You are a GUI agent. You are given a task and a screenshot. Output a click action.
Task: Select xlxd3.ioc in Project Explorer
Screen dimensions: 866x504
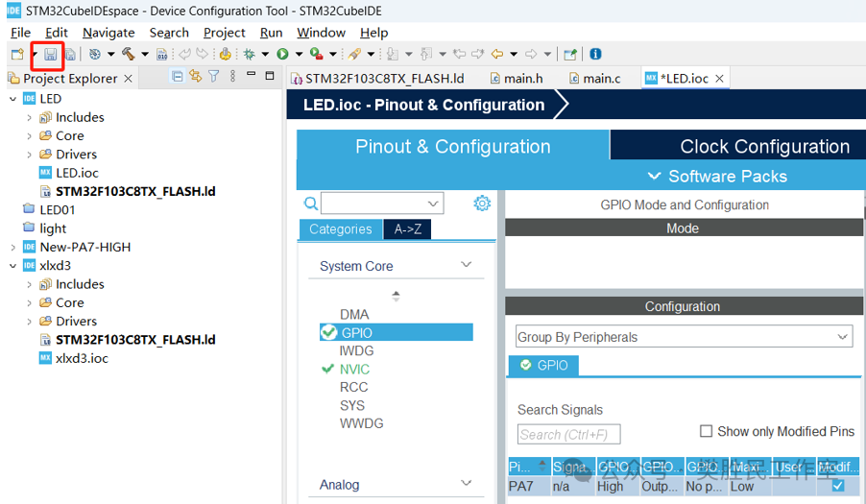coord(82,358)
